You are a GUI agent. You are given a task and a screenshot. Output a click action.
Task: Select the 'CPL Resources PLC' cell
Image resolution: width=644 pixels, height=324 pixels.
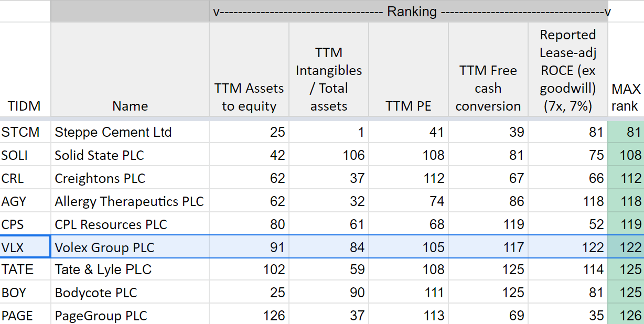(130, 224)
